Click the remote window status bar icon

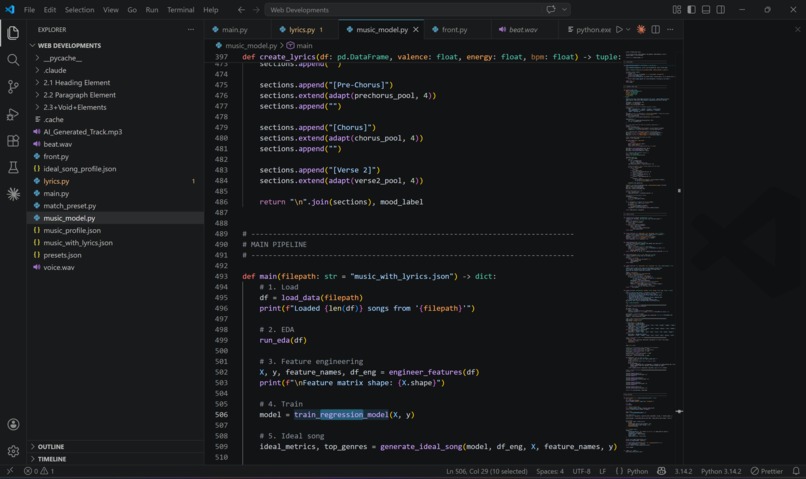pyautogui.click(x=10, y=471)
